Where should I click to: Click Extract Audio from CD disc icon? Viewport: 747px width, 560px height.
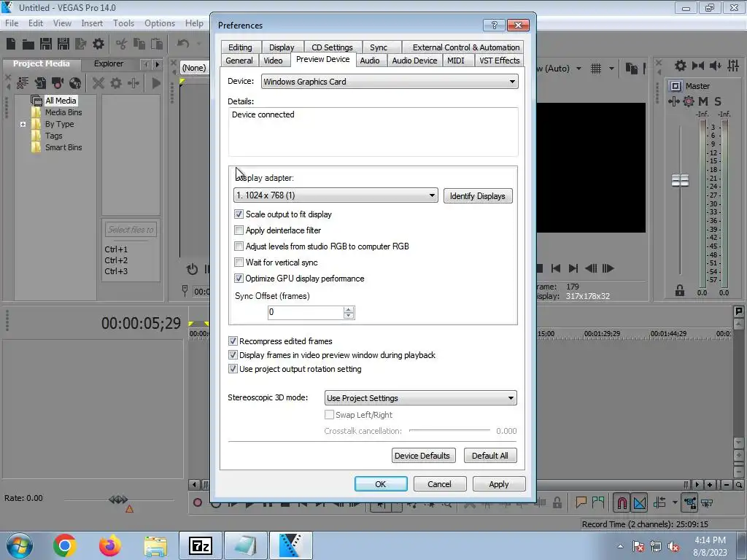tap(75, 83)
